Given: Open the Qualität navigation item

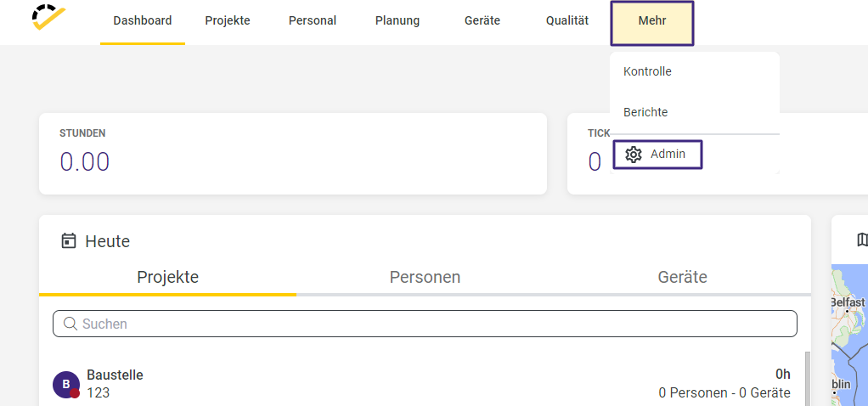Looking at the screenshot, I should [x=567, y=21].
